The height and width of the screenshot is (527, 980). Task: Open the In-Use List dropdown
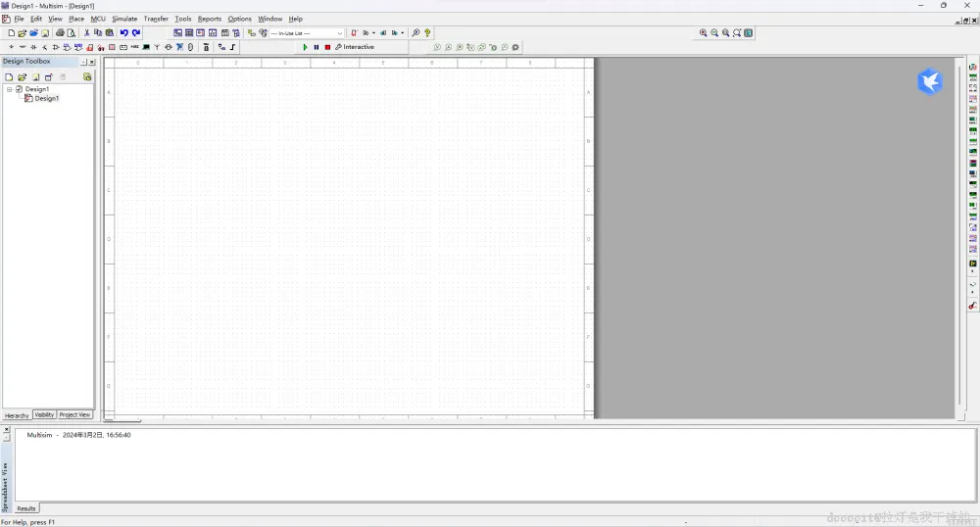pos(307,33)
